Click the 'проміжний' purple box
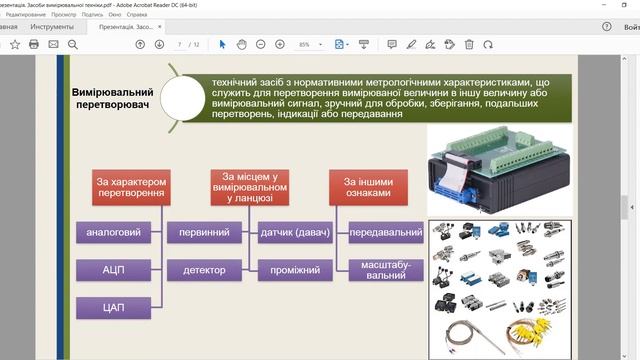The height and width of the screenshot is (360, 640). tap(295, 270)
